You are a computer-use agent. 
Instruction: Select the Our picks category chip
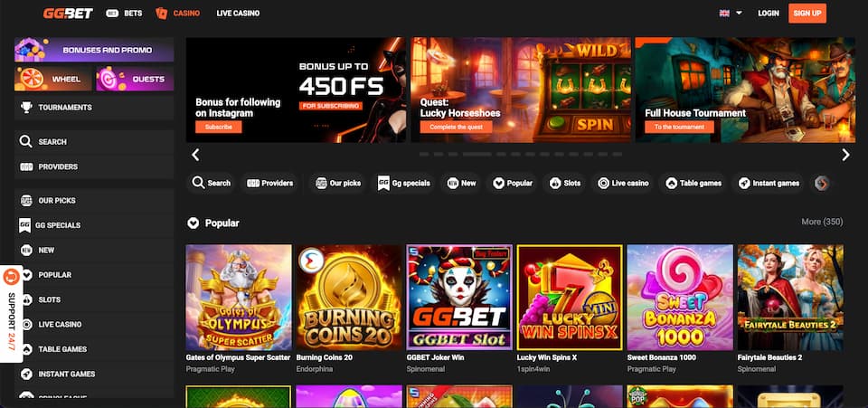[337, 184]
